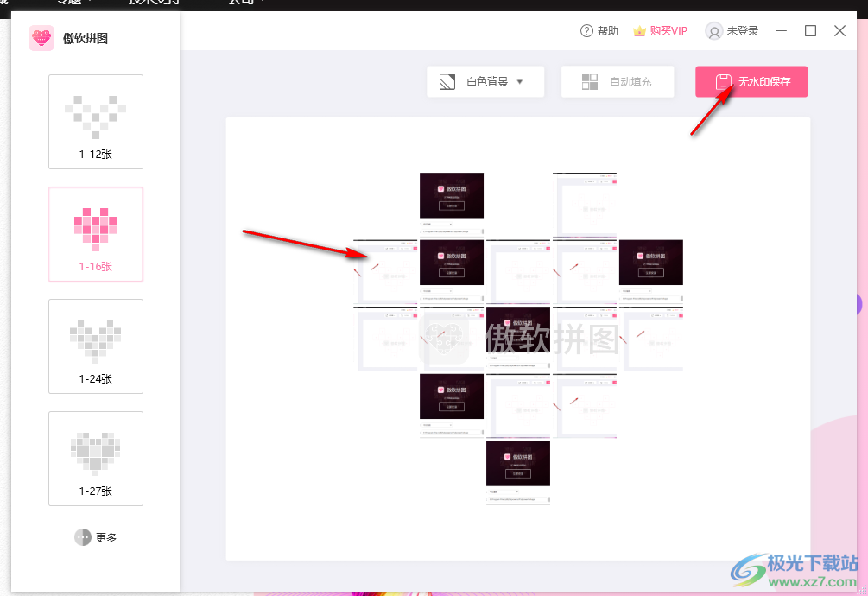Select the 1-12张 heart template
868x596 pixels.
96,122
